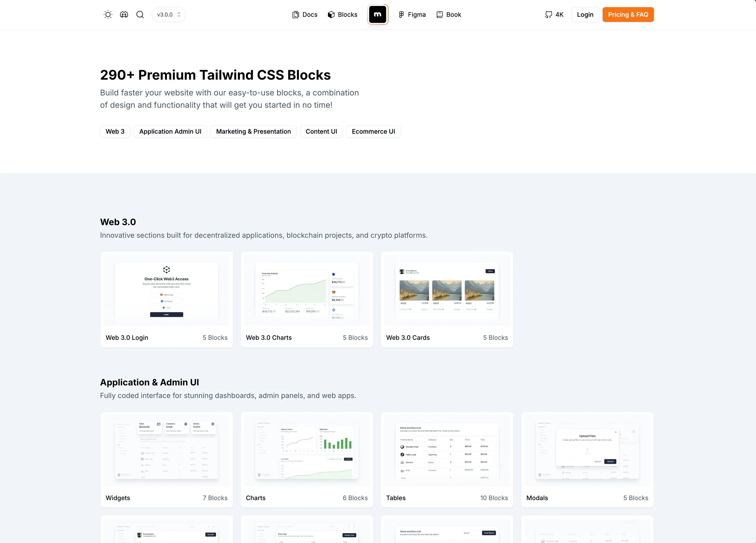This screenshot has width=756, height=543.
Task: Click the sun/theme toggle icon
Action: coord(108,14)
